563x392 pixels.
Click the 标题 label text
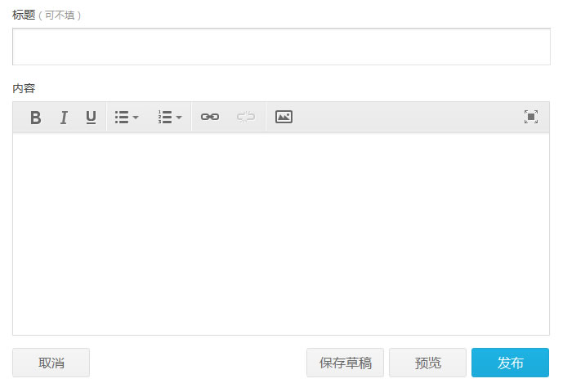pos(24,15)
